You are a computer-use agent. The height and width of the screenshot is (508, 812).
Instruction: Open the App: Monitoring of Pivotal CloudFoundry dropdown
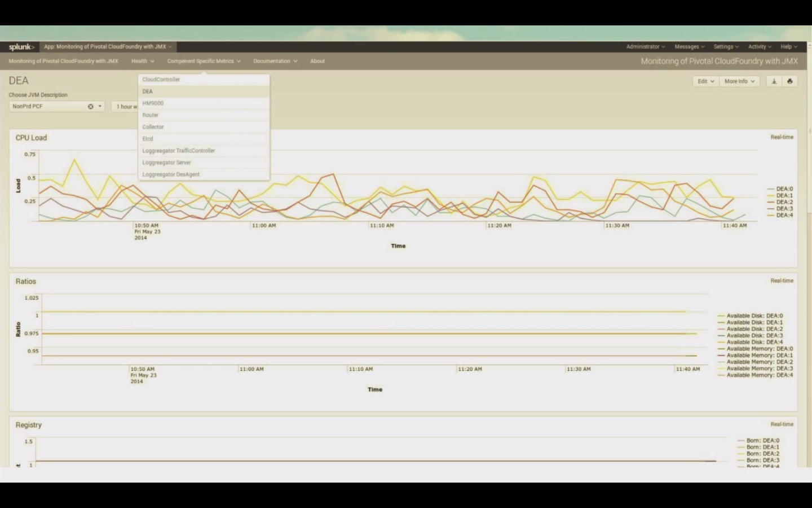[108, 47]
